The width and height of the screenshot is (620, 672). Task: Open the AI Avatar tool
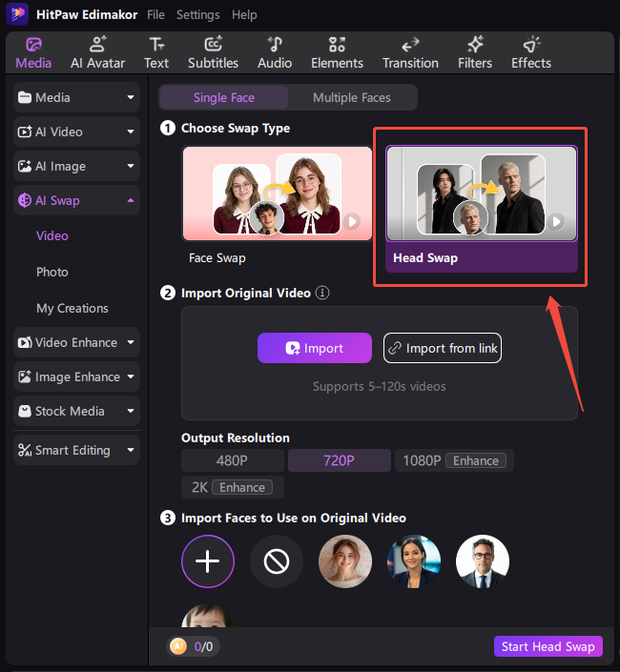coord(97,53)
